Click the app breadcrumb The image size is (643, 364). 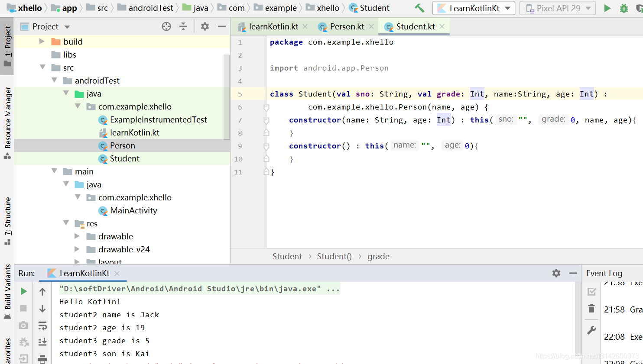point(64,8)
